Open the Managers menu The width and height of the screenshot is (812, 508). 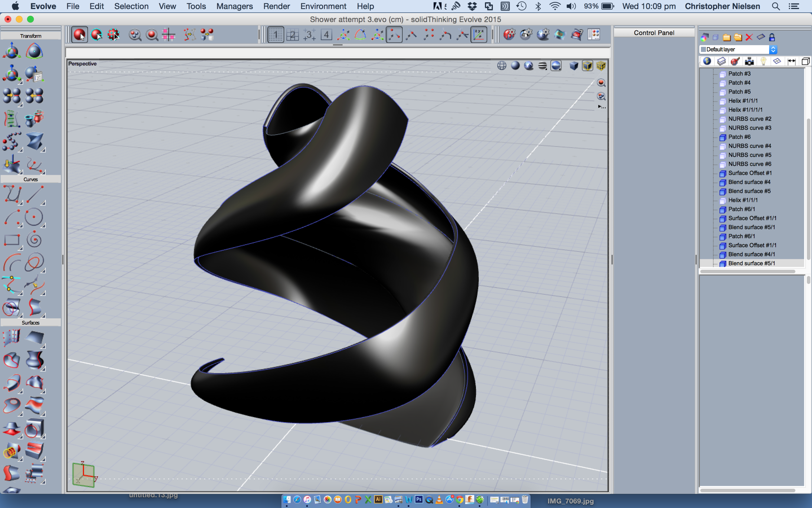click(234, 6)
